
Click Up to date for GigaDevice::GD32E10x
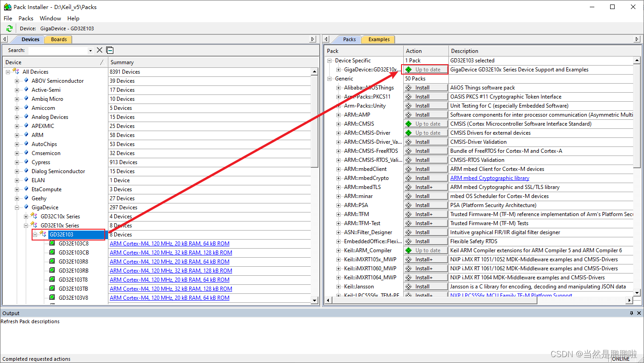(x=425, y=69)
